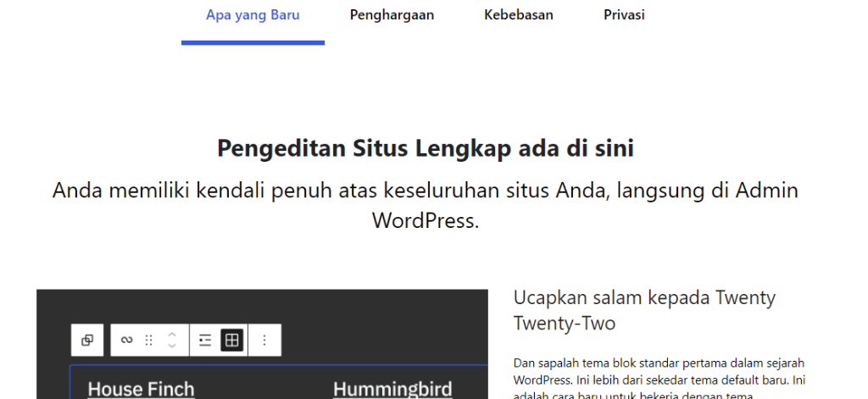Click the group-block icon in the editor image
This screenshot has width=868, height=399.
click(87, 340)
